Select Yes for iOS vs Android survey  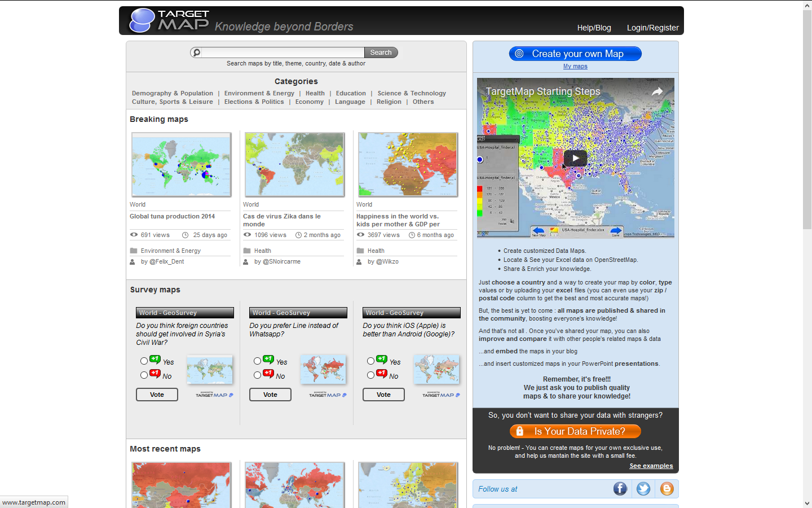click(x=370, y=361)
